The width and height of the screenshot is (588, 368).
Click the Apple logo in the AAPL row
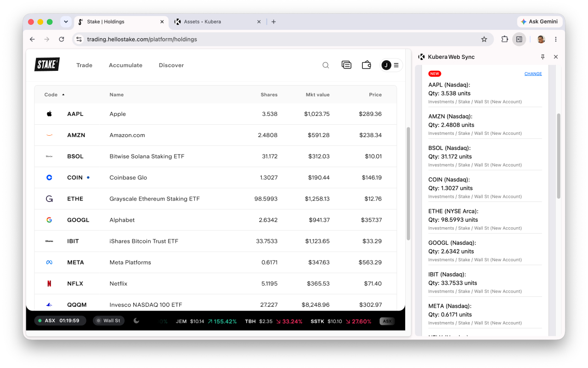coord(49,114)
